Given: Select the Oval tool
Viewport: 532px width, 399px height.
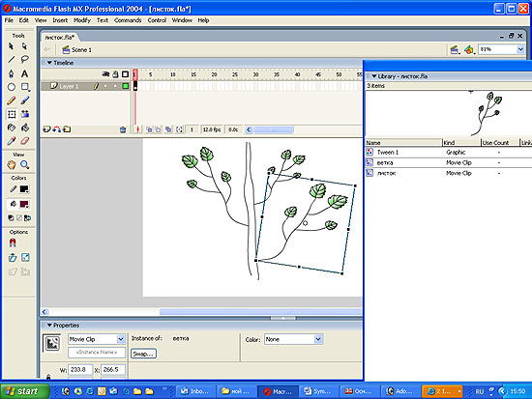Looking at the screenshot, I should [x=12, y=87].
